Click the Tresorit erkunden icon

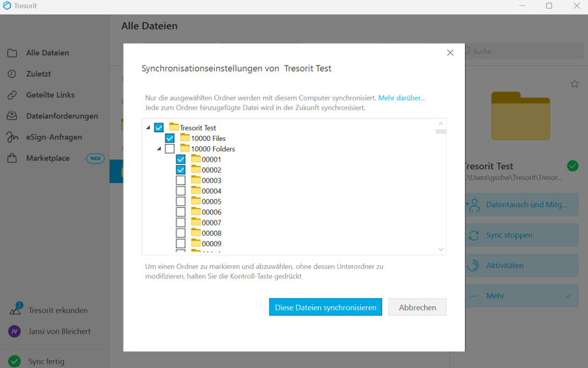pyautogui.click(x=15, y=310)
